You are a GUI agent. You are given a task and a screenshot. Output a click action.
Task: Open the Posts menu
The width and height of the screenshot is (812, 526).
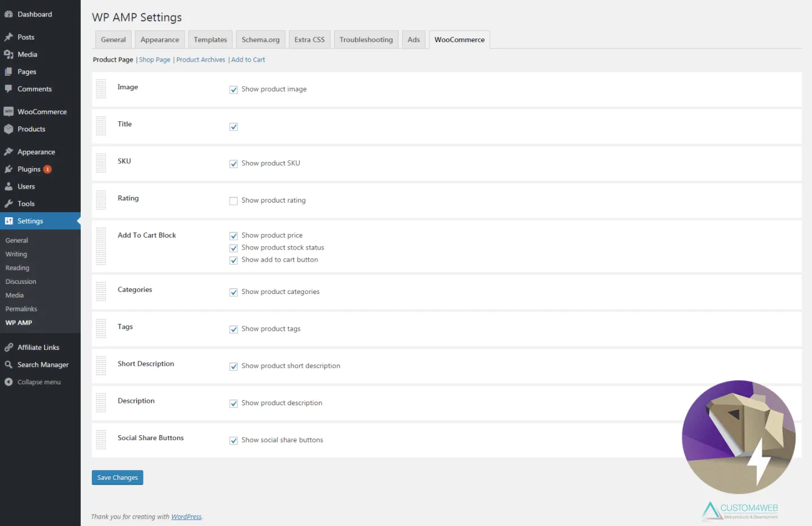click(25, 37)
